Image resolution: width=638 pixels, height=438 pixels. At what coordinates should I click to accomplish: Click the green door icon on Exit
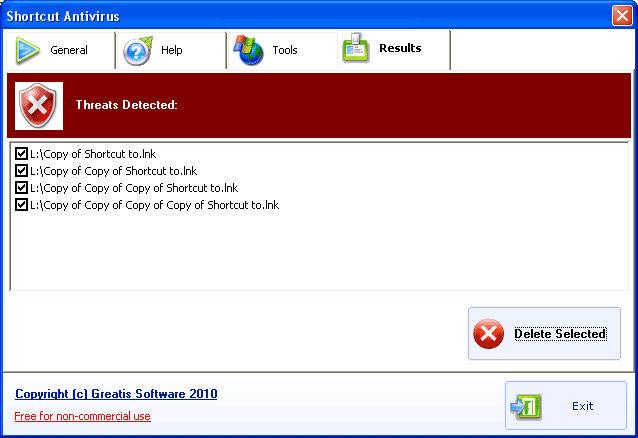(x=525, y=406)
